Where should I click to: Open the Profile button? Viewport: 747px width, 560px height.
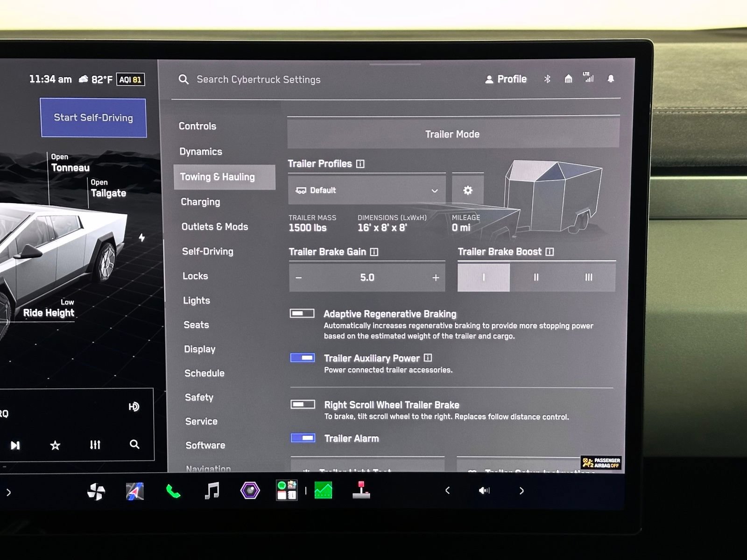coord(506,79)
